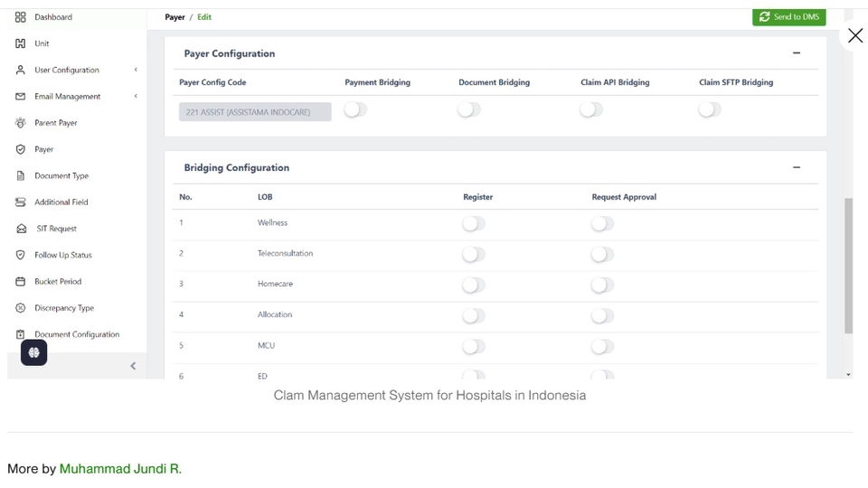Click the Register column header
This screenshot has height=488, width=868.
tap(477, 197)
